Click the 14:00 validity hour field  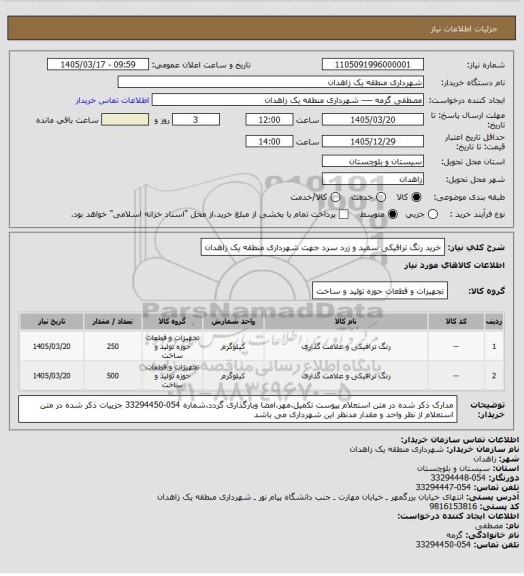point(269,141)
